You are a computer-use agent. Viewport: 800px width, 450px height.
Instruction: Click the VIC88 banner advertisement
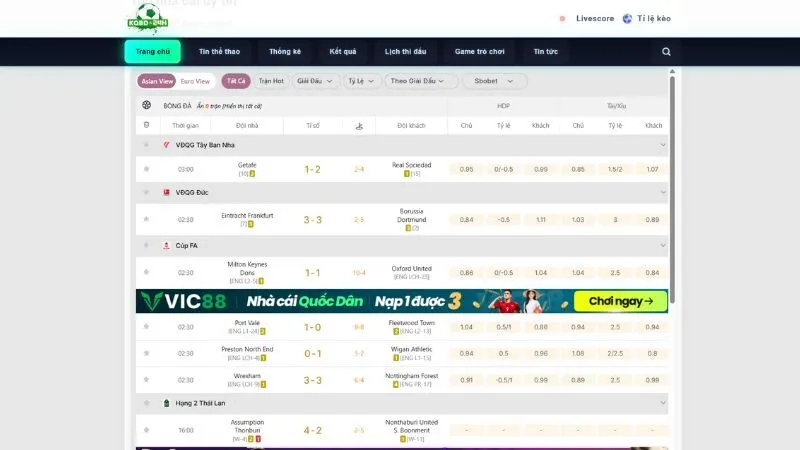pyautogui.click(x=402, y=301)
